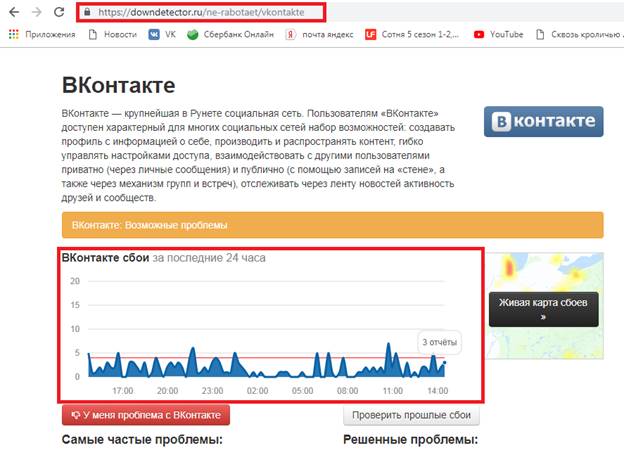624x455 pixels.
Task: Click the ВКонтакте logo image
Action: point(544,121)
